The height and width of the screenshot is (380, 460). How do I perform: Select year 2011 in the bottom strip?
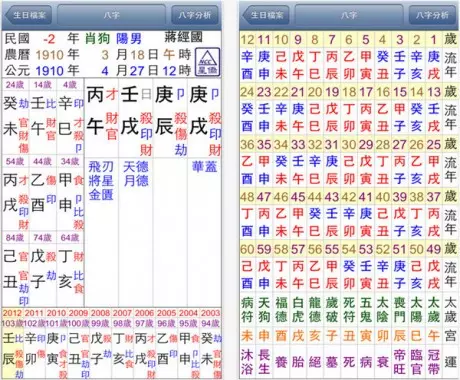click(x=34, y=313)
